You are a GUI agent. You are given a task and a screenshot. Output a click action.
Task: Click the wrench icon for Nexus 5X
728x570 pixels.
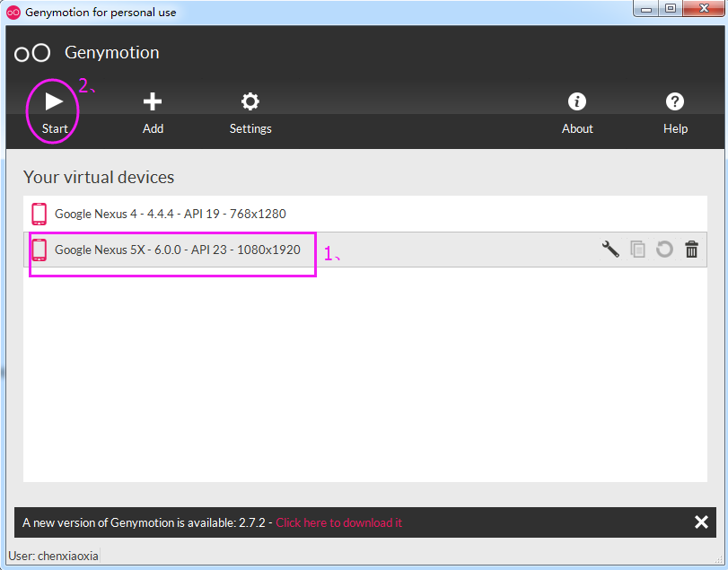[610, 250]
